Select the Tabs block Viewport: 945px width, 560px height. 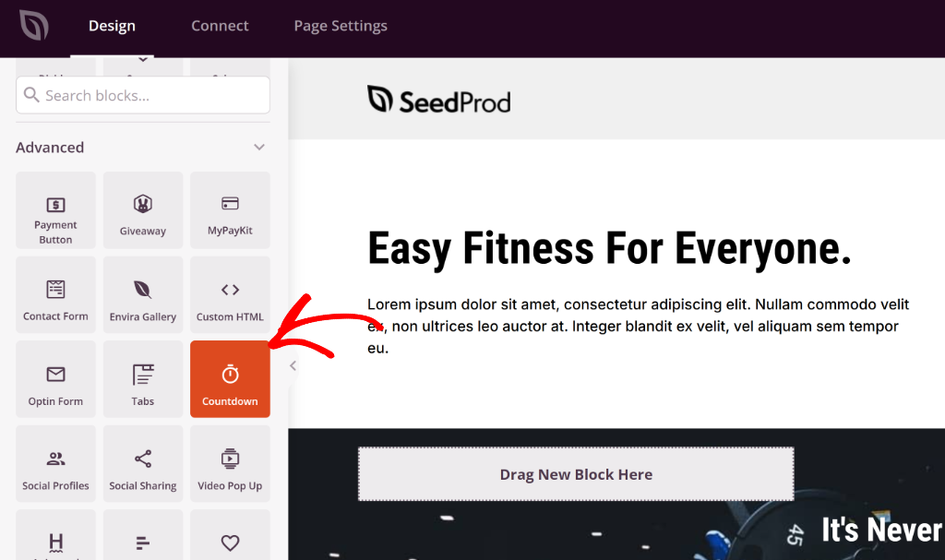[x=143, y=379]
